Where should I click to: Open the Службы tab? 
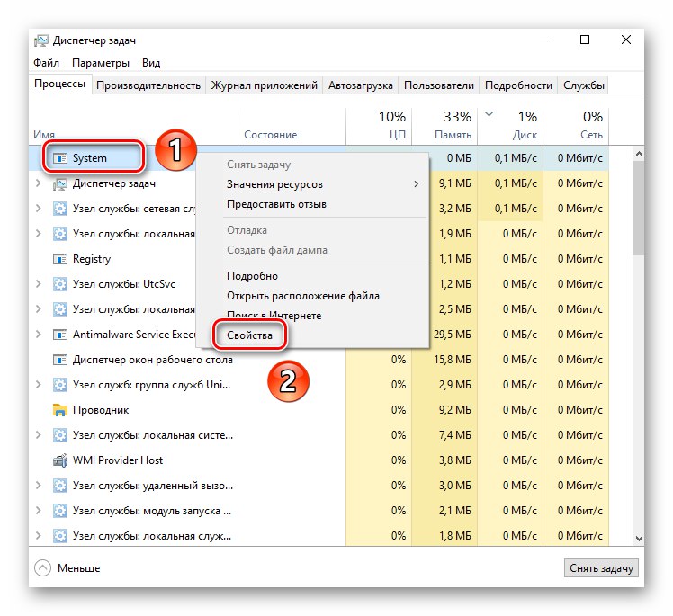click(584, 85)
